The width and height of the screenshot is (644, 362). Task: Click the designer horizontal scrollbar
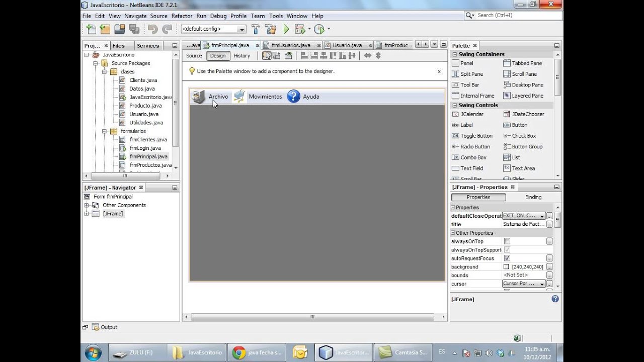pos(312,317)
